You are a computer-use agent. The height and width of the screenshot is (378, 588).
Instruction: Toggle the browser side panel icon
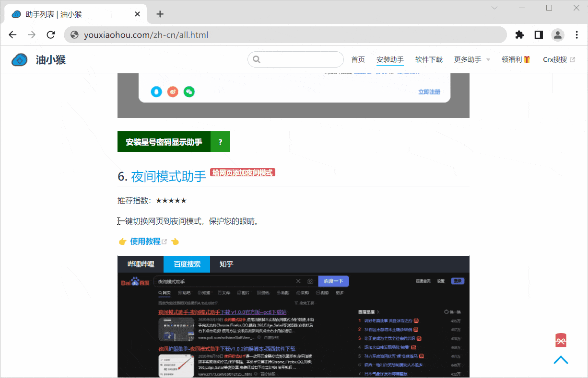[539, 35]
